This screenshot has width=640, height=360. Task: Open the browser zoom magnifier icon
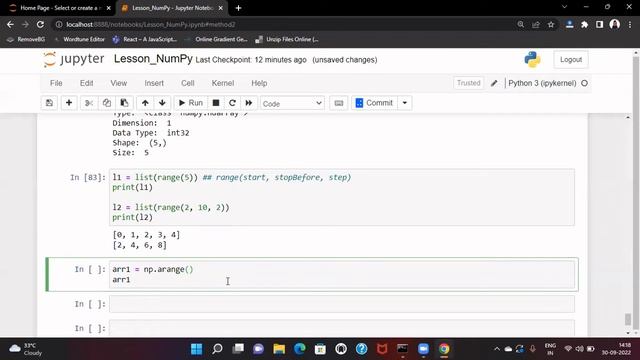(520, 24)
